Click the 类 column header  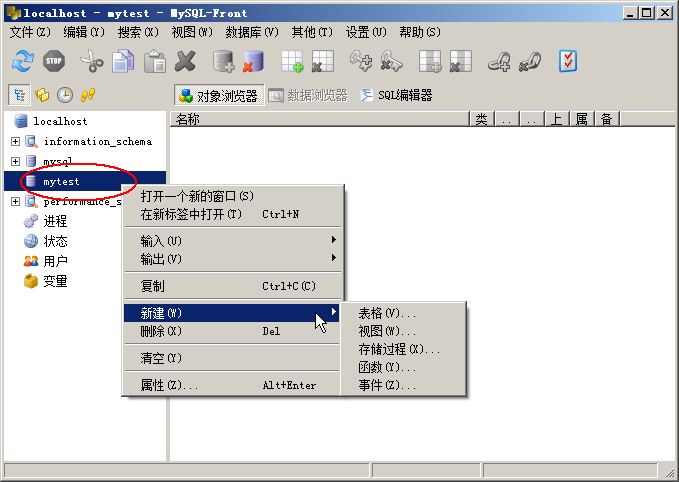point(482,119)
